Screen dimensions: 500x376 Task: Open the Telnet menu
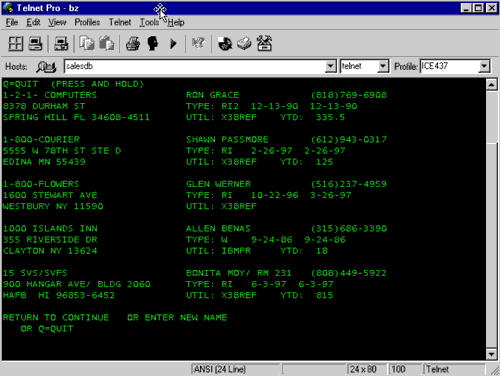120,22
